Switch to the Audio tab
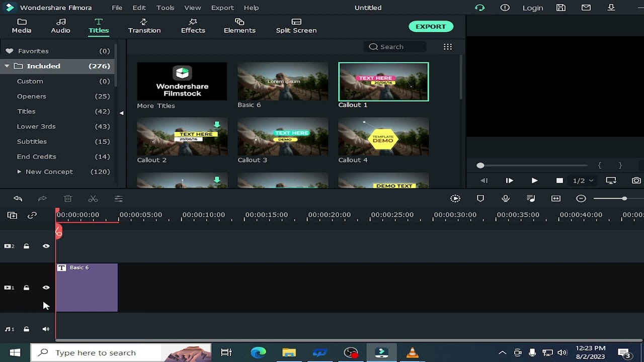644x362 pixels. pos(60,26)
